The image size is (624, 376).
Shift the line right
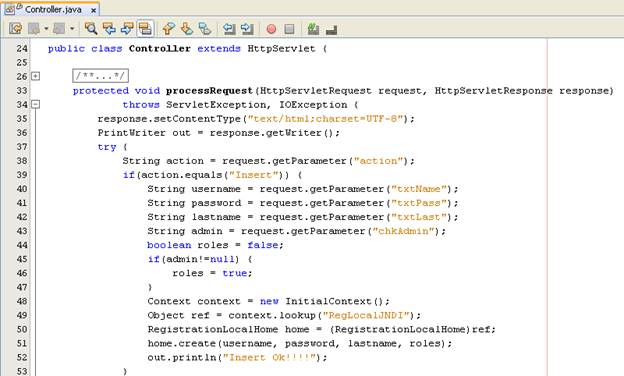click(247, 29)
